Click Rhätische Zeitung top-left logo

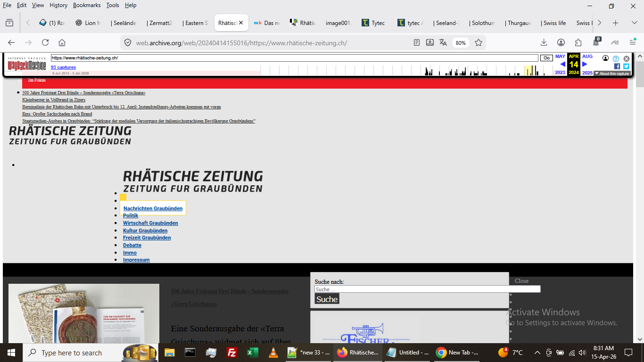(70, 135)
